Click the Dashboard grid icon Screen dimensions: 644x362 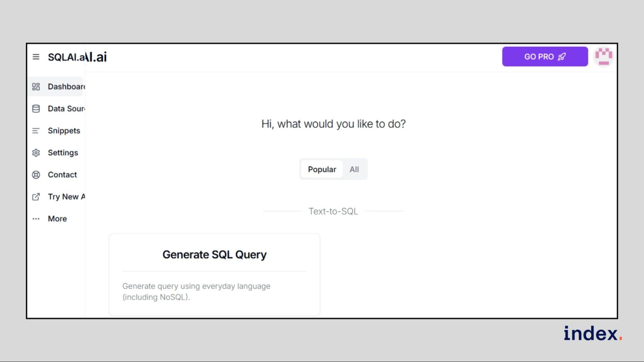click(36, 87)
